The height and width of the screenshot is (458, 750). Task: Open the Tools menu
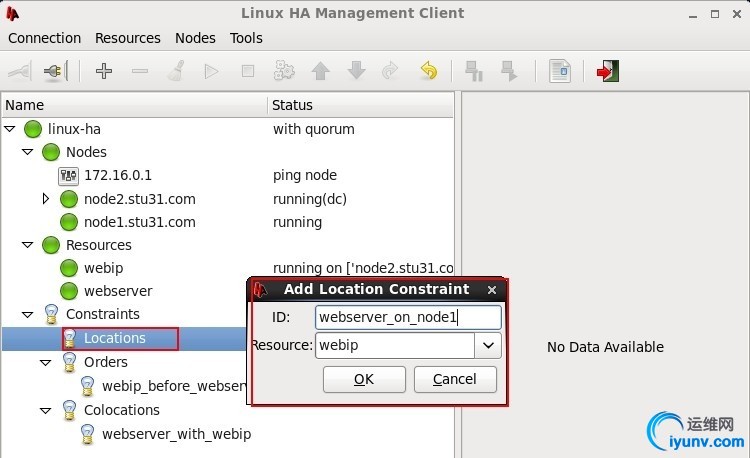(246, 38)
